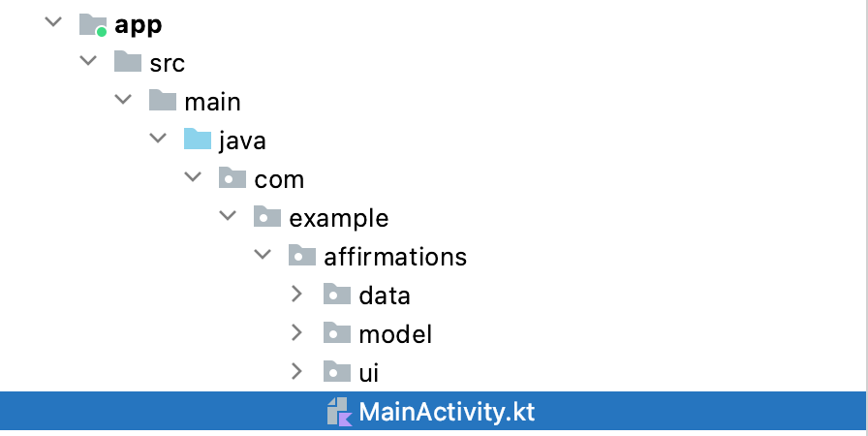Click the main folder icon
This screenshot has width=868, height=436.
pos(162,102)
